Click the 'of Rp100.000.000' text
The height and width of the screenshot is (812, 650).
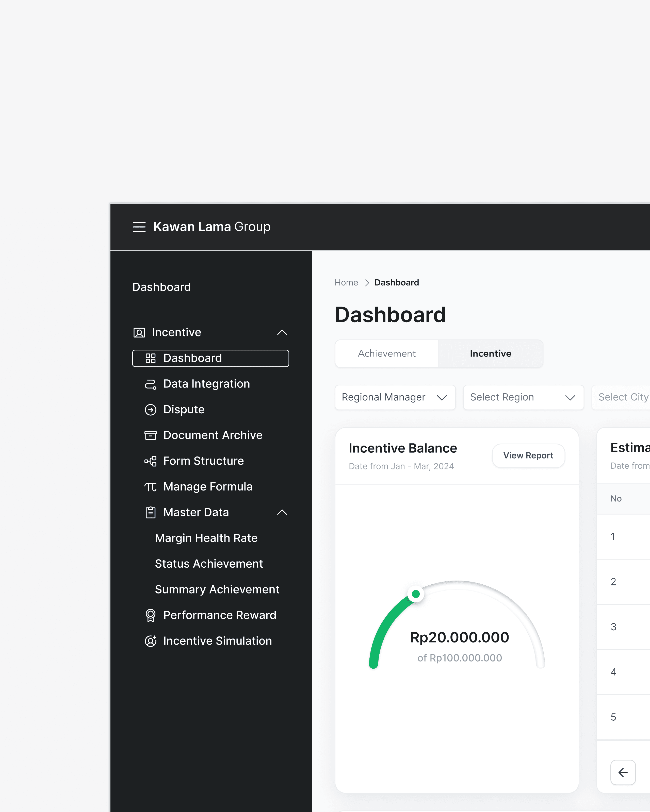[x=459, y=658]
